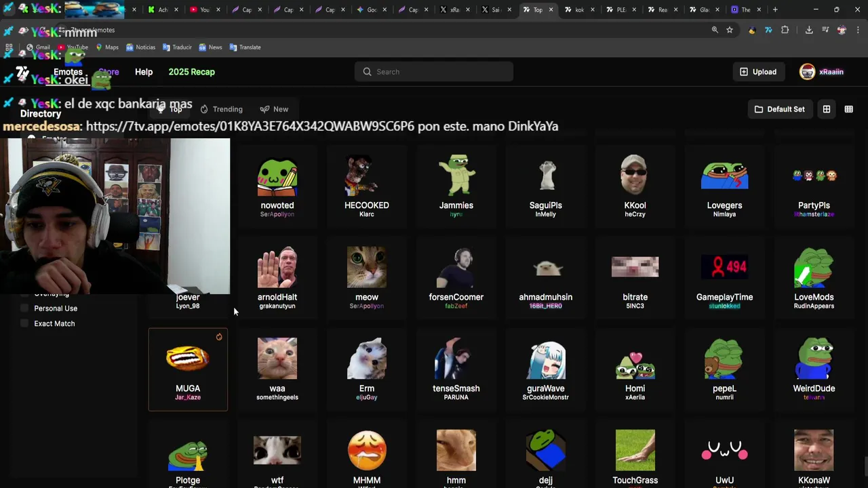Focus the emote Search field
The width and height of the screenshot is (868, 488).
point(434,72)
